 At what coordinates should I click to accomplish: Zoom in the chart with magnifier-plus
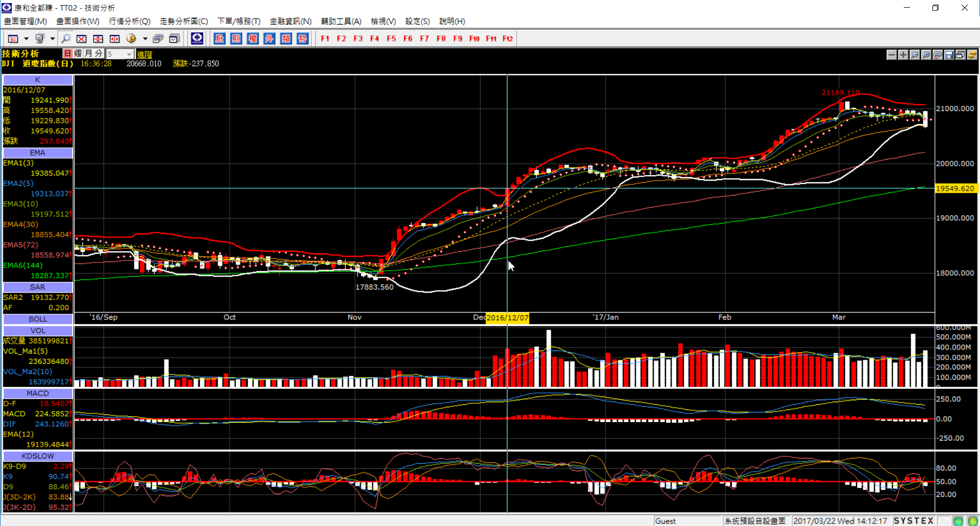click(x=926, y=55)
